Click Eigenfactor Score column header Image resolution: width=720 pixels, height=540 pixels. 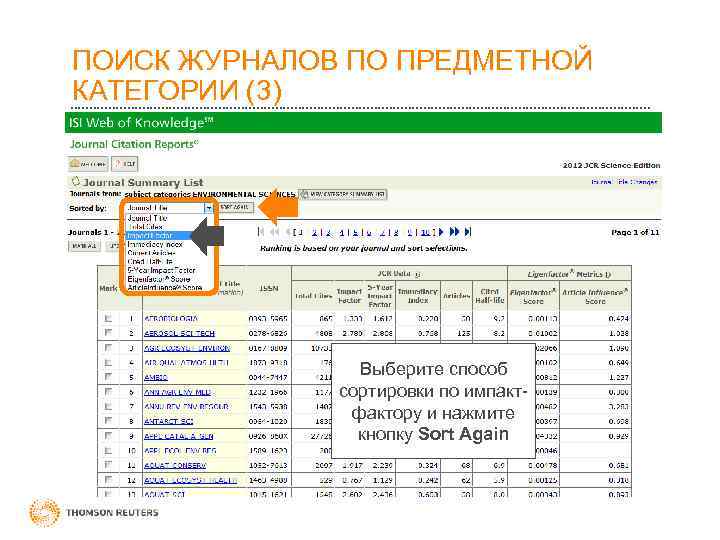[533, 297]
